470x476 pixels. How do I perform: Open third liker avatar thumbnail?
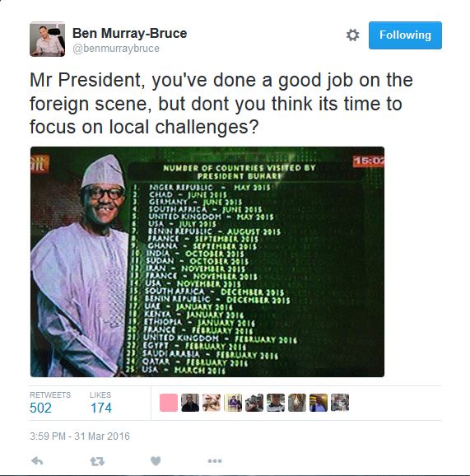(212, 403)
